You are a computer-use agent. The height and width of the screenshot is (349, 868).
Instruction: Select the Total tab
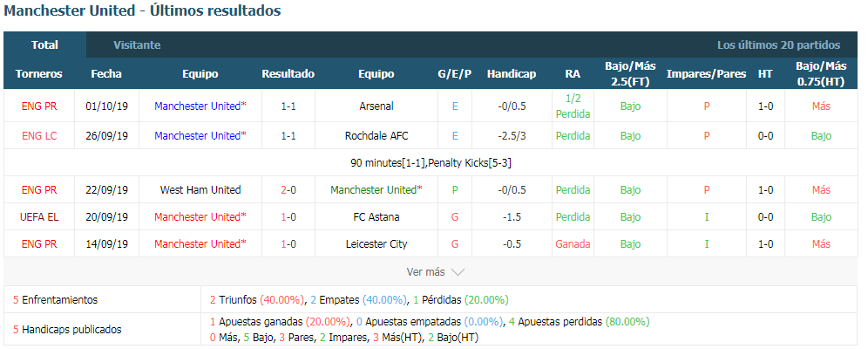pyautogui.click(x=44, y=44)
